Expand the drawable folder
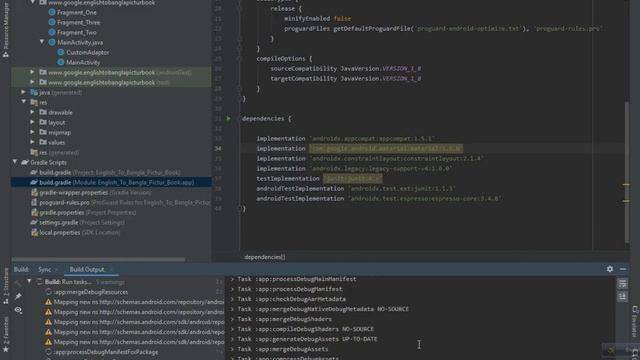 [x=32, y=112]
